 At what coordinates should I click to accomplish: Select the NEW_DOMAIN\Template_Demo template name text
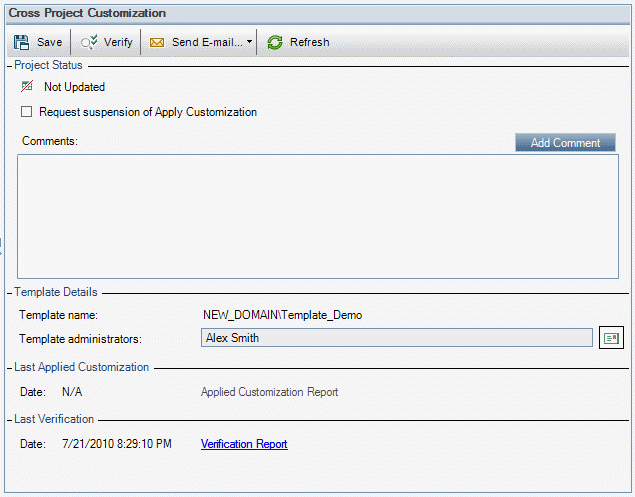coord(282,315)
